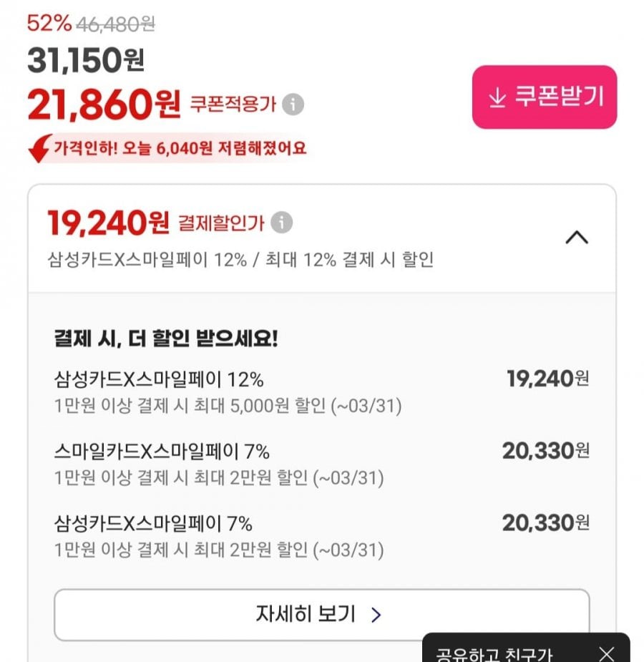
Task: Open info icon beside 쿠폰적용가
Action: point(293,104)
